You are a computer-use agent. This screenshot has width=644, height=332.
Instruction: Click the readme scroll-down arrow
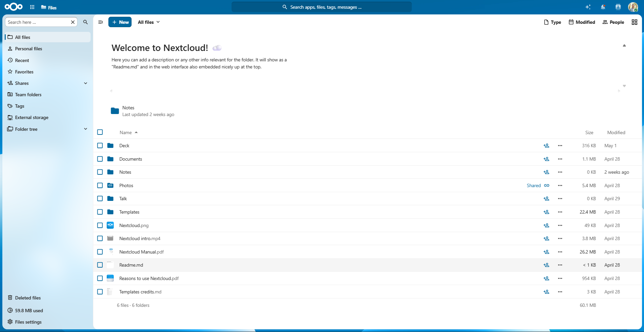(624, 86)
